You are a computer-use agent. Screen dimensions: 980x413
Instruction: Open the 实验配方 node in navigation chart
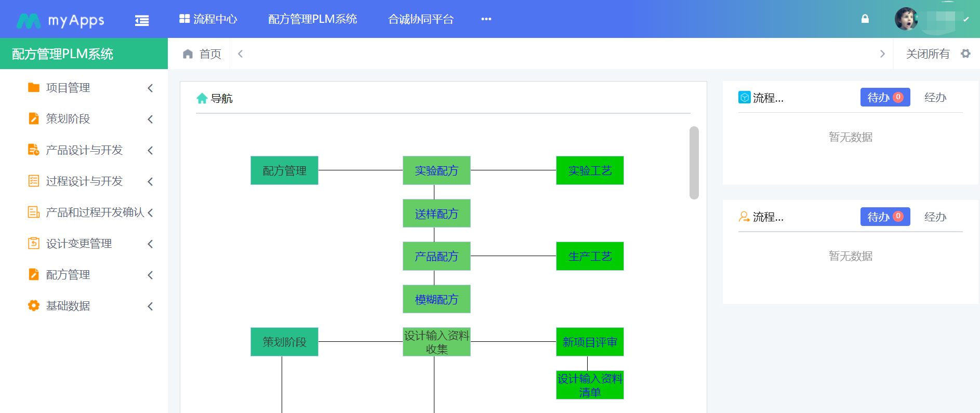pyautogui.click(x=436, y=170)
